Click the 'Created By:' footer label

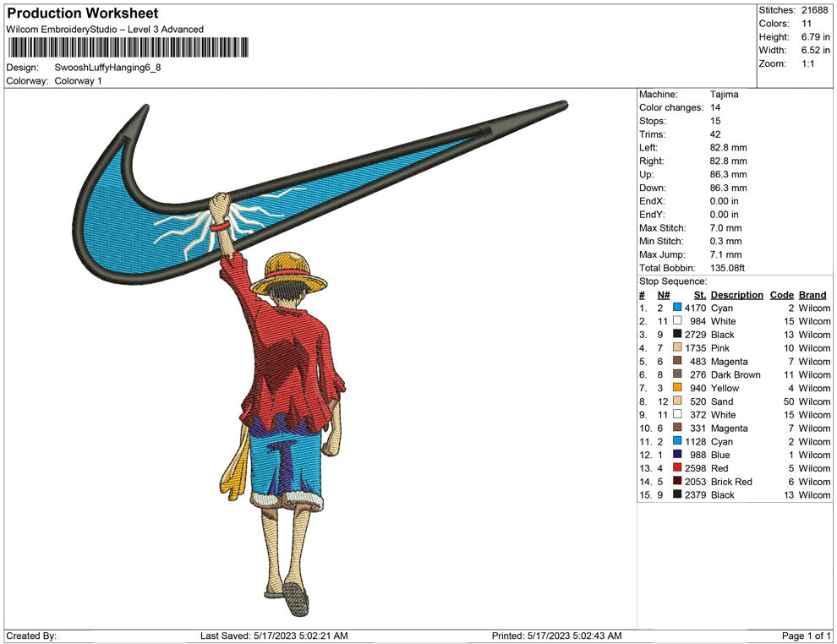tap(31, 636)
